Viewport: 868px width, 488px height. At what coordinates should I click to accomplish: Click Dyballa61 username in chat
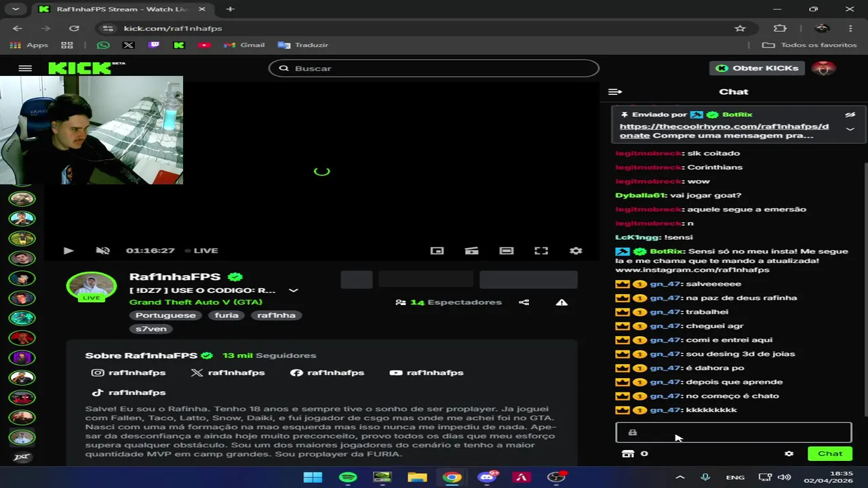tap(640, 195)
